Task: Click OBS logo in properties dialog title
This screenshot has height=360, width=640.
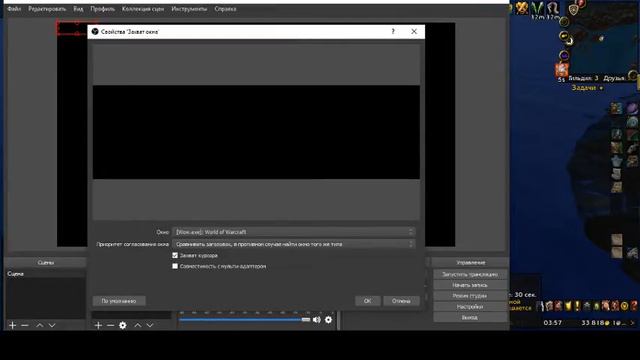Action: coord(95,31)
